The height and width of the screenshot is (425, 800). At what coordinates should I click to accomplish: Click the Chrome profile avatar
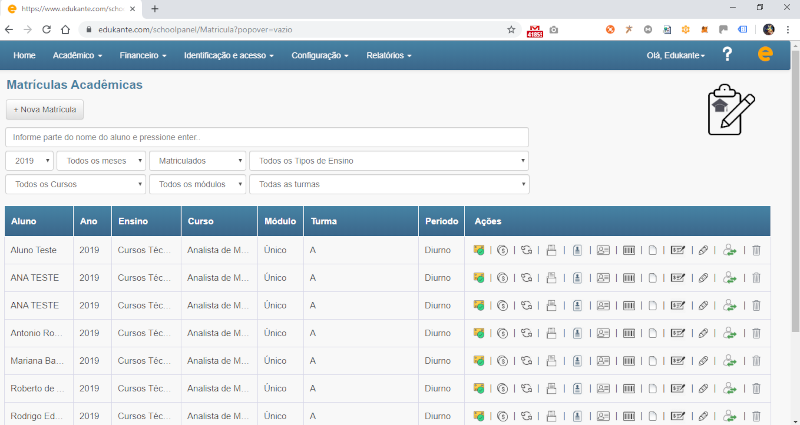coord(769,30)
